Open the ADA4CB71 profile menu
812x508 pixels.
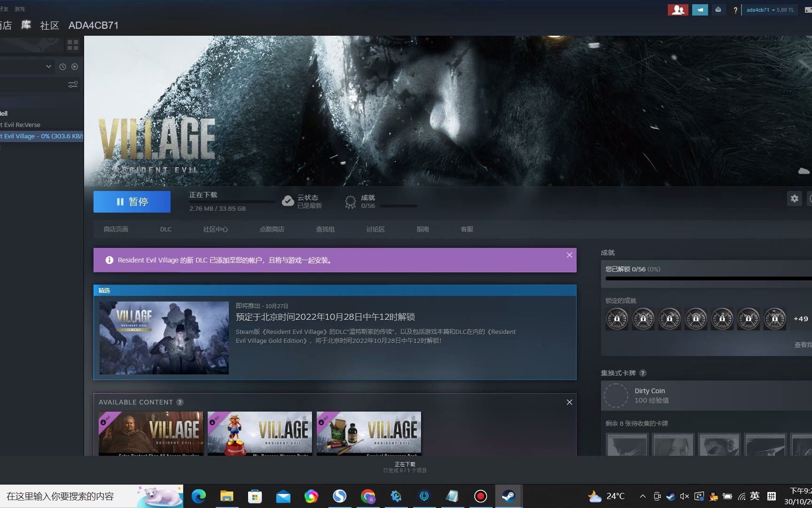click(x=94, y=25)
